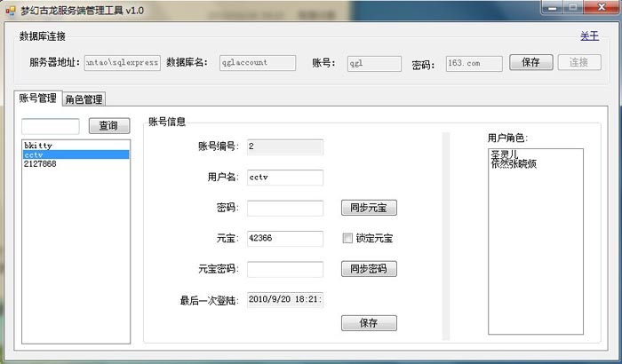Enable the 锁定元宝 checkbox
Screen dimensions: 622x364
348,238
